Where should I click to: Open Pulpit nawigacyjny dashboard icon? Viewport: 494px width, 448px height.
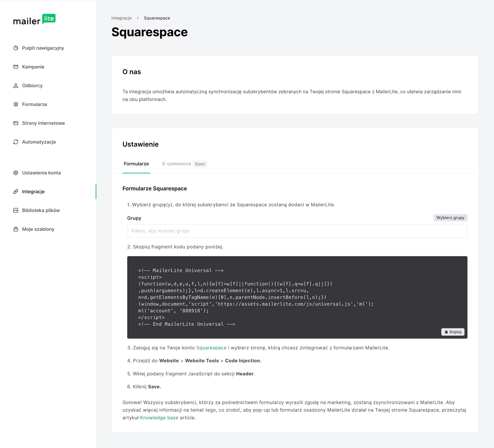[x=16, y=48]
